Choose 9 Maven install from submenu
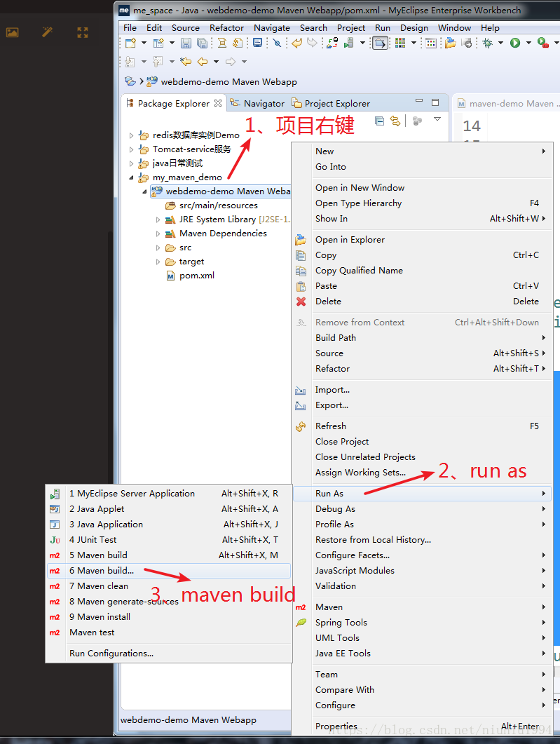The image size is (560, 744). coord(169,617)
